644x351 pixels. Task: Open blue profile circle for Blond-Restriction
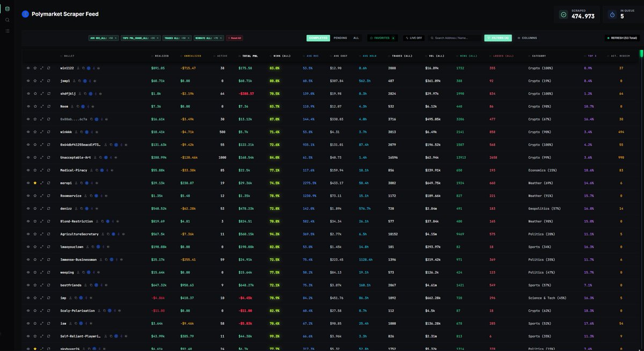pos(108,221)
